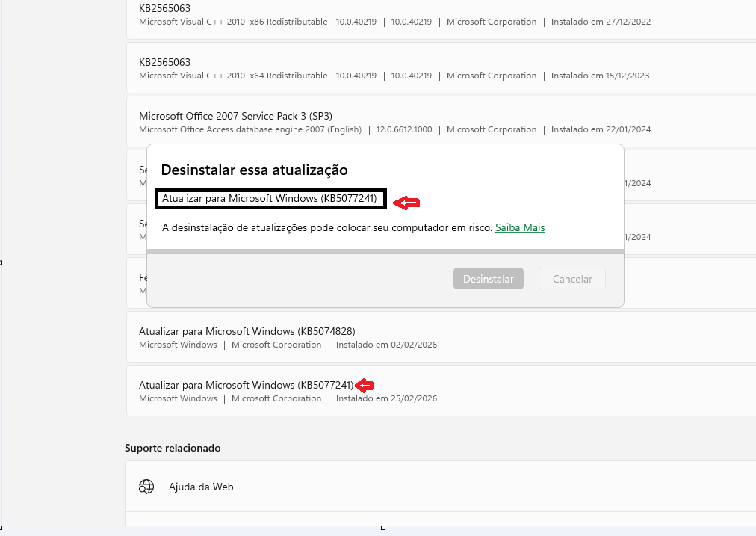Screen dimensions: 756x536
Task: Select the KB5074828 update entry
Action: click(441, 336)
